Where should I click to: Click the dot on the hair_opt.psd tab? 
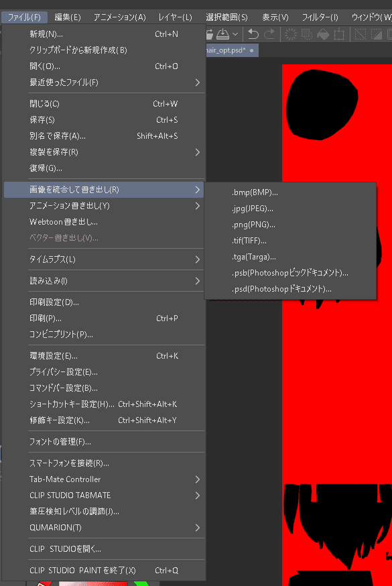tap(252, 50)
